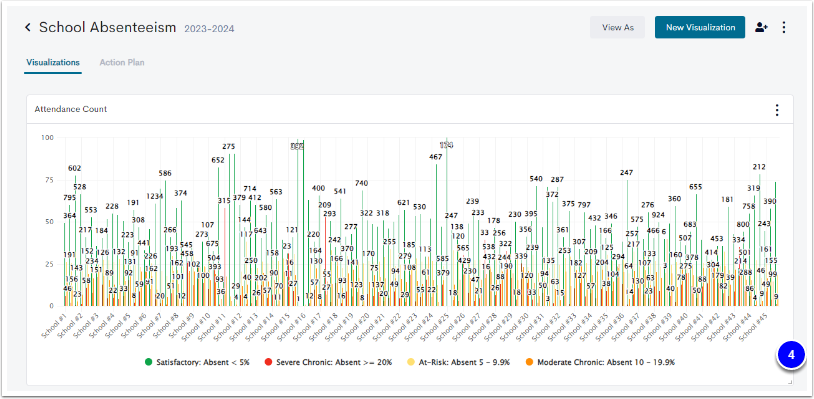Toggle the Satisfactory: Absent < 5% legend series
Screen dimensions: 814x399
pyautogui.click(x=197, y=362)
